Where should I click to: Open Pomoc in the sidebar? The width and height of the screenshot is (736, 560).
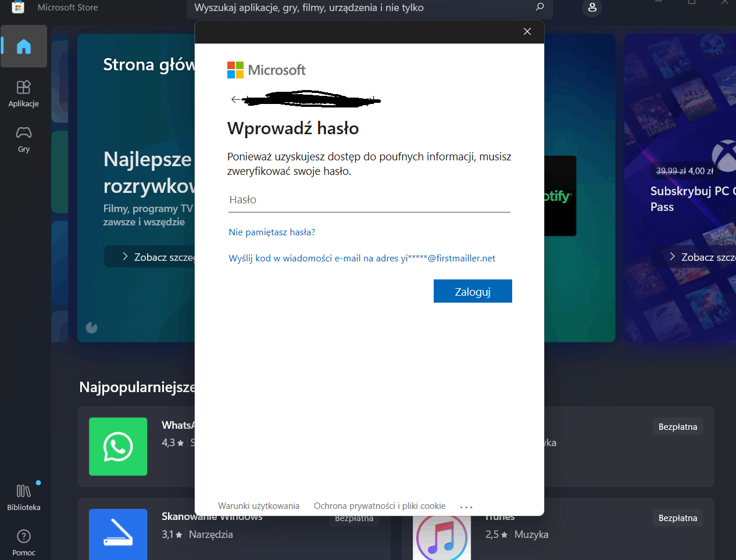pyautogui.click(x=24, y=543)
